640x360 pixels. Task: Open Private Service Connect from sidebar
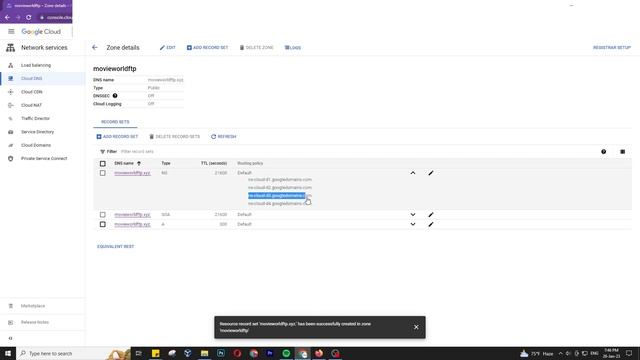[44, 158]
